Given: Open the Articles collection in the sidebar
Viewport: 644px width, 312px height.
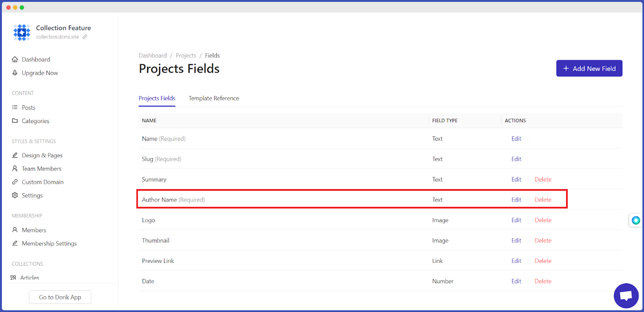Looking at the screenshot, I should 30,278.
